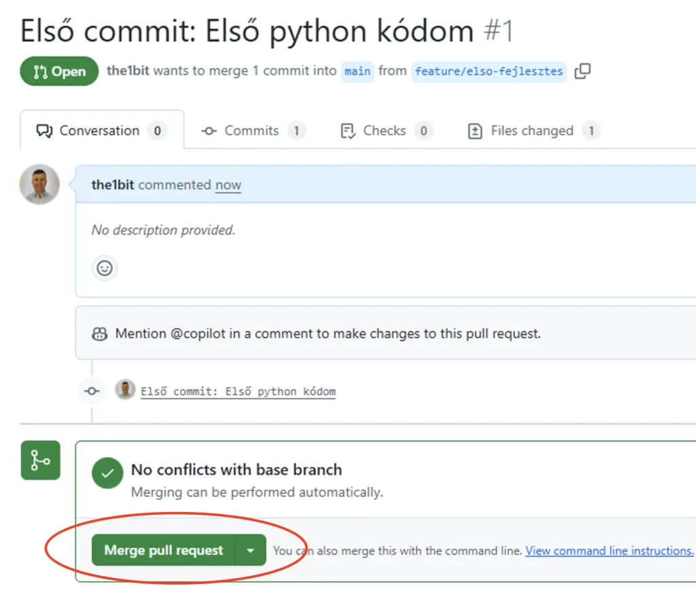Open the Első commit: Első python kódom commit link
The height and width of the screenshot is (616, 696).
[x=238, y=391]
